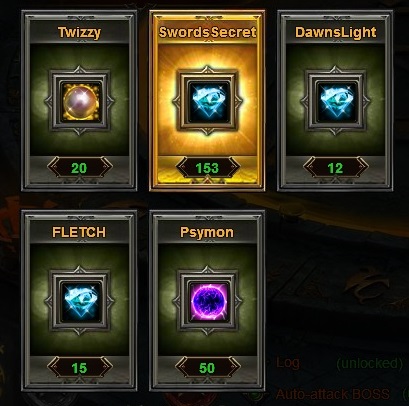Screen dimensions: 409x406
Task: Click the SwordsSecret player name
Action: pyautogui.click(x=207, y=32)
